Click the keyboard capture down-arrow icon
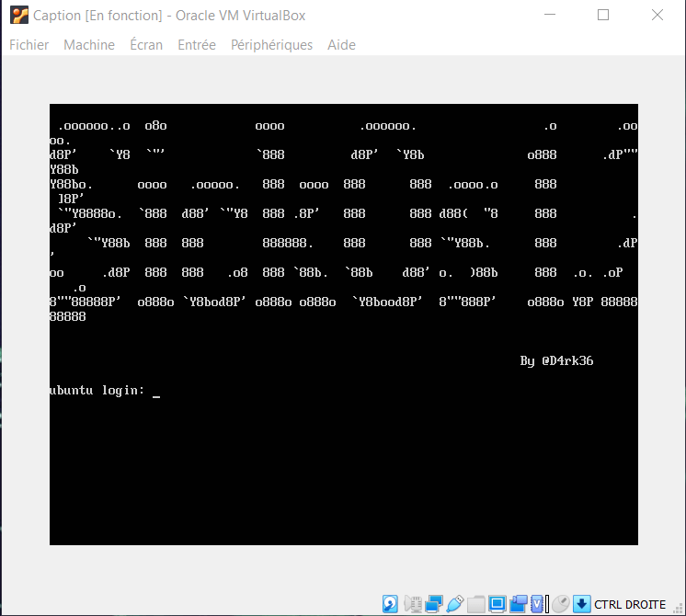 click(581, 604)
